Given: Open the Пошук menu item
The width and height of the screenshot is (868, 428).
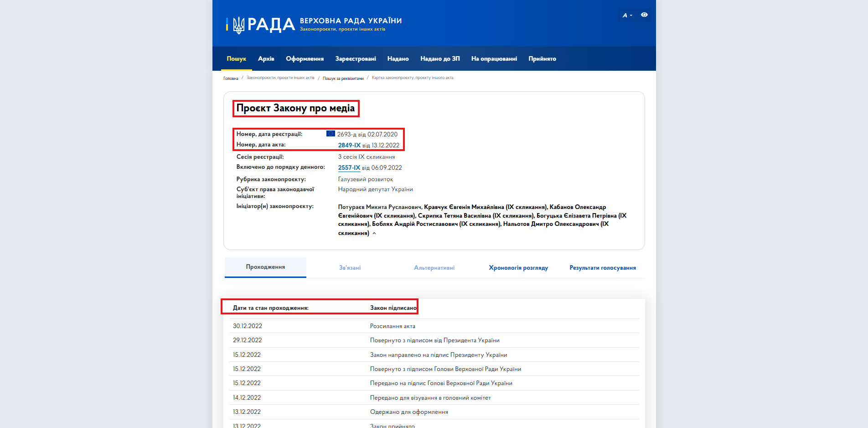Looking at the screenshot, I should tap(236, 59).
